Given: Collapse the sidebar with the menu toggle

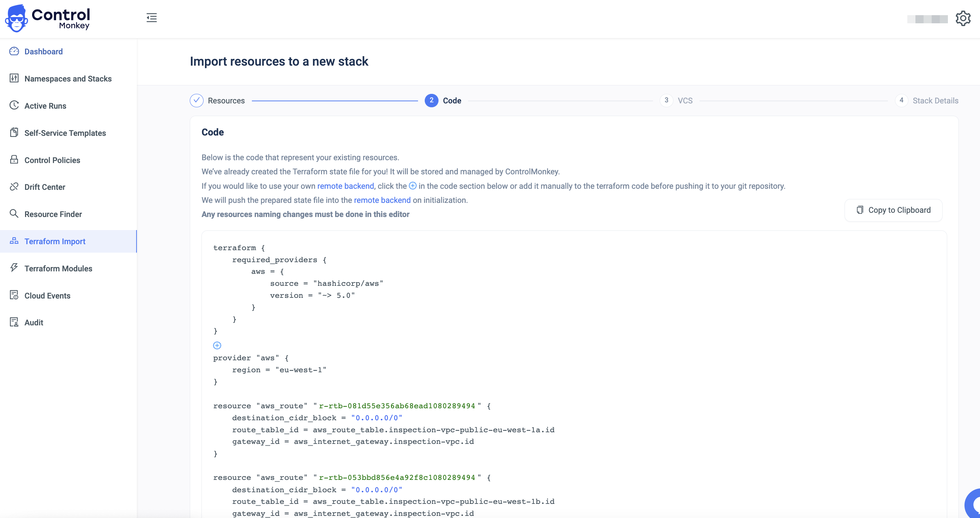Looking at the screenshot, I should 151,18.
